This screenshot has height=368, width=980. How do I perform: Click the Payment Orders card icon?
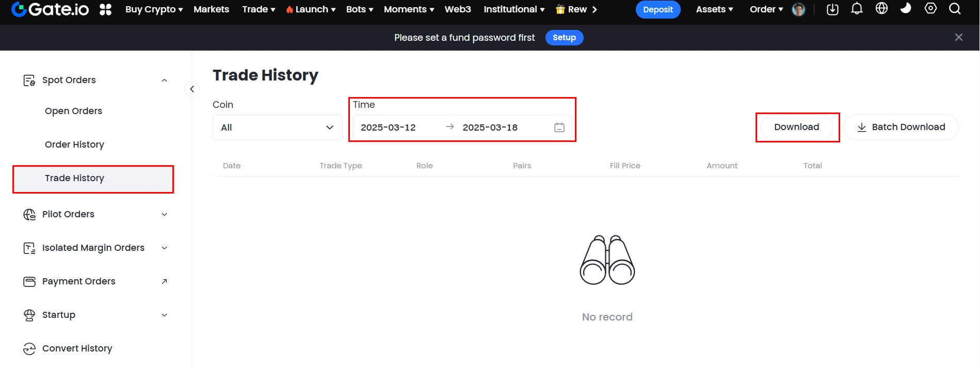[x=29, y=282]
